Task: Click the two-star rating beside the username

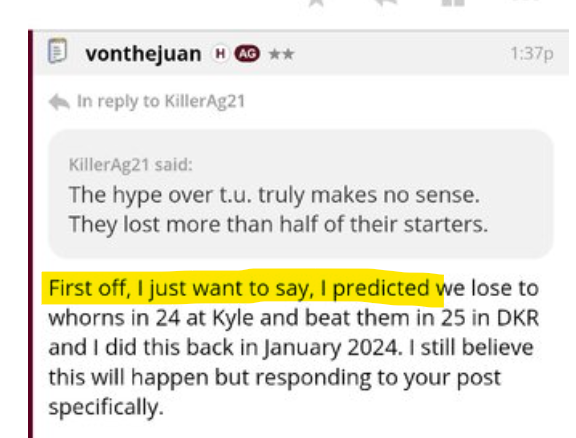Action: (281, 54)
